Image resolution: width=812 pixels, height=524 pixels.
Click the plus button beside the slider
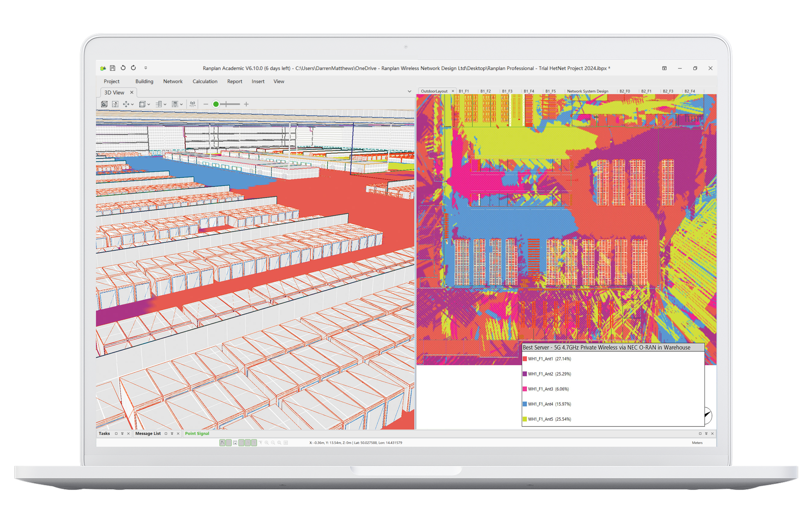246,104
